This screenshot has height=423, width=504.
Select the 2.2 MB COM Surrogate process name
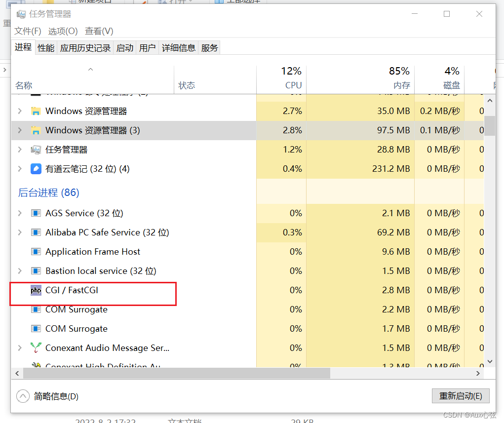(x=77, y=309)
